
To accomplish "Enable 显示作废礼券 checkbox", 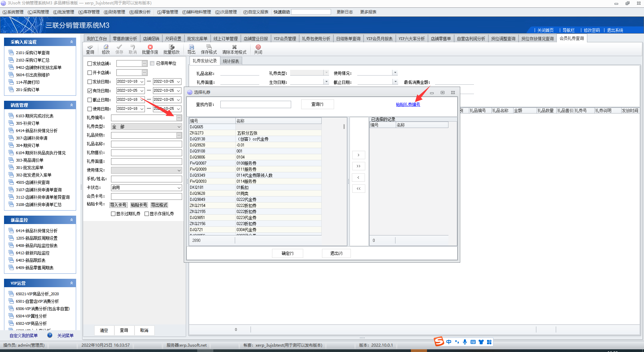I will [x=147, y=214].
